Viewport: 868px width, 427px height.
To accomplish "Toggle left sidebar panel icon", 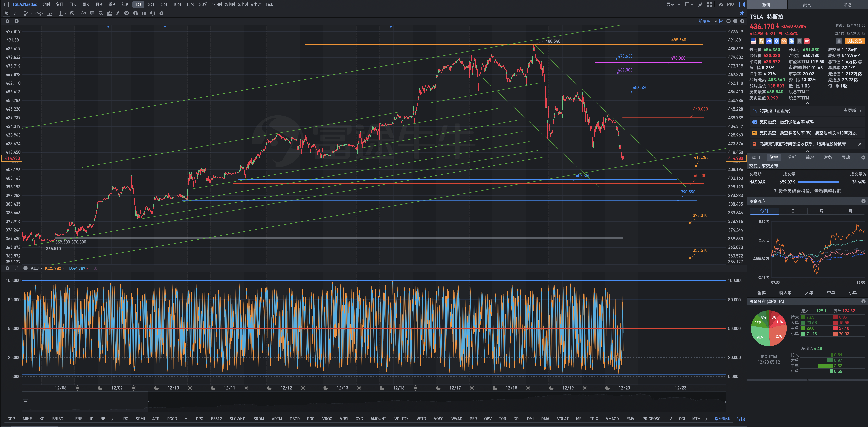I will 6,4.
